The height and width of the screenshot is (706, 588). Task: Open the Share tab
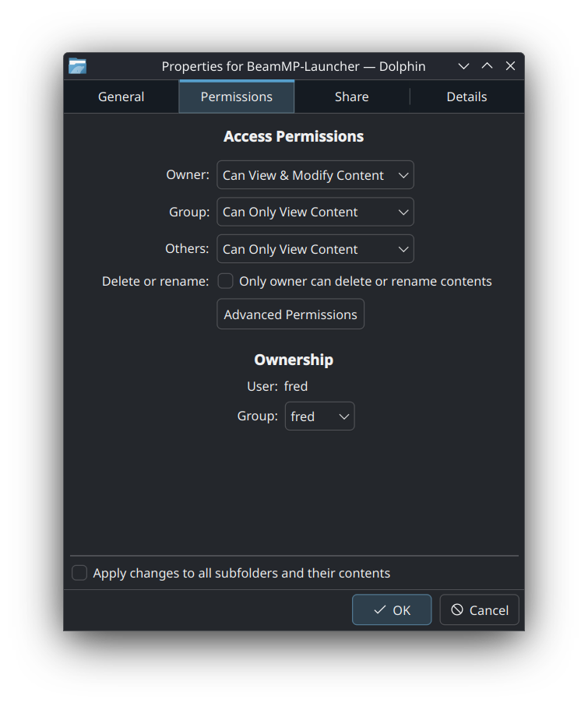[351, 97]
